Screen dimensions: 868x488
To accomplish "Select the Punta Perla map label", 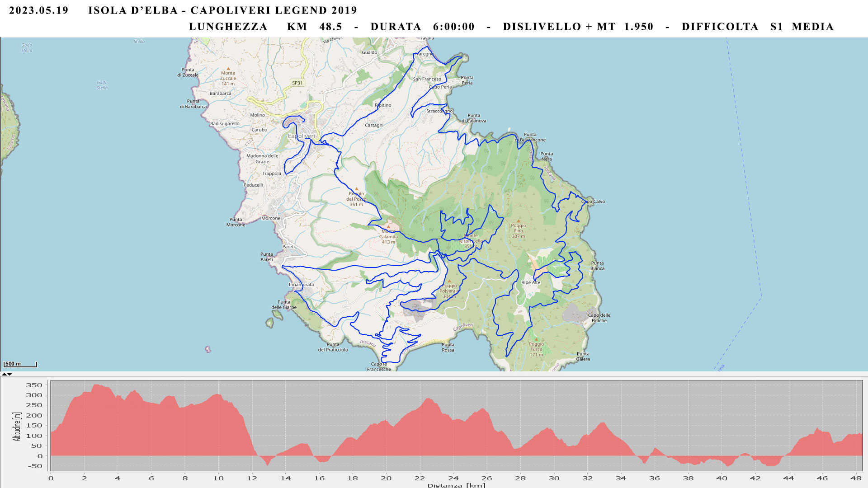I will pyautogui.click(x=467, y=80).
